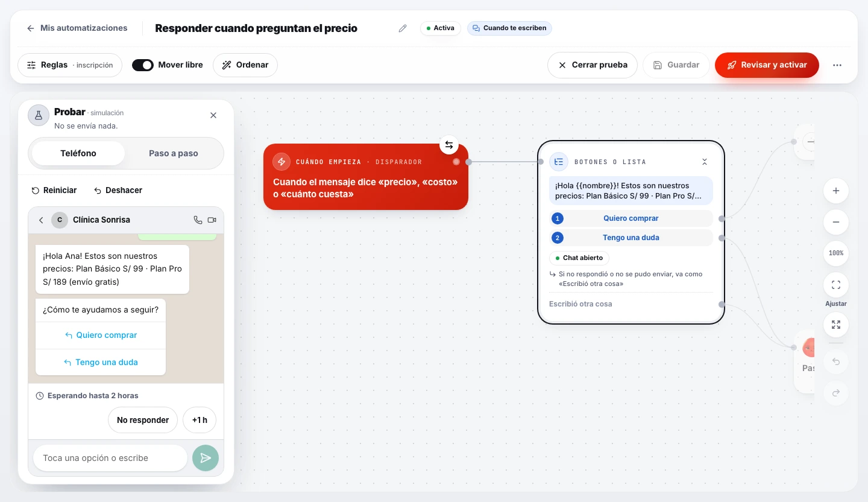Click Revisar y activar
The width and height of the screenshot is (868, 502).
pos(767,65)
